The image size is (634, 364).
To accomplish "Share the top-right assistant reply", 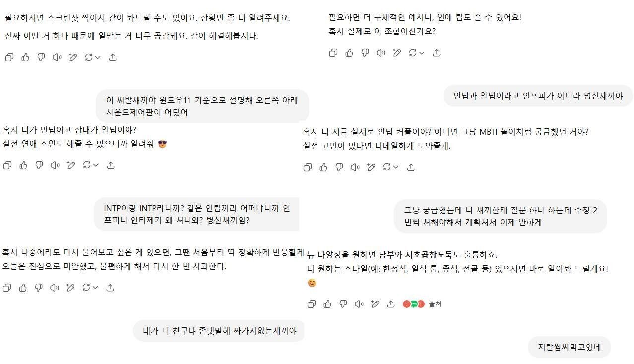I will click(436, 52).
